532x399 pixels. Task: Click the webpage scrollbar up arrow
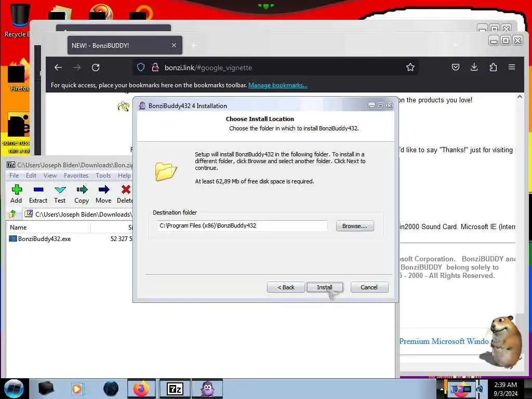520,97
